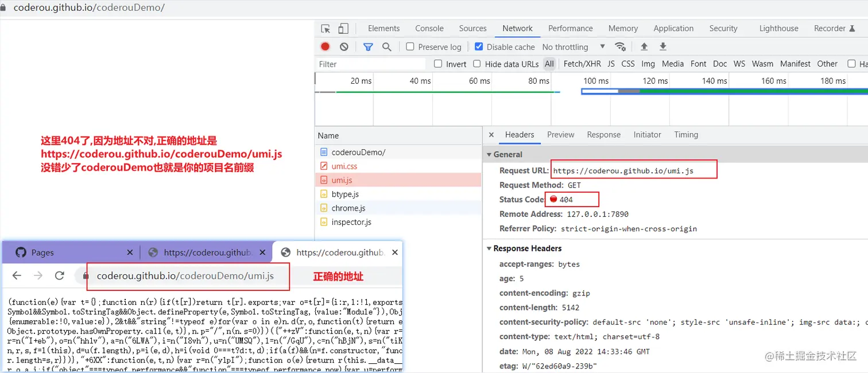
Task: Open the Lighthouse panel
Action: 779,28
